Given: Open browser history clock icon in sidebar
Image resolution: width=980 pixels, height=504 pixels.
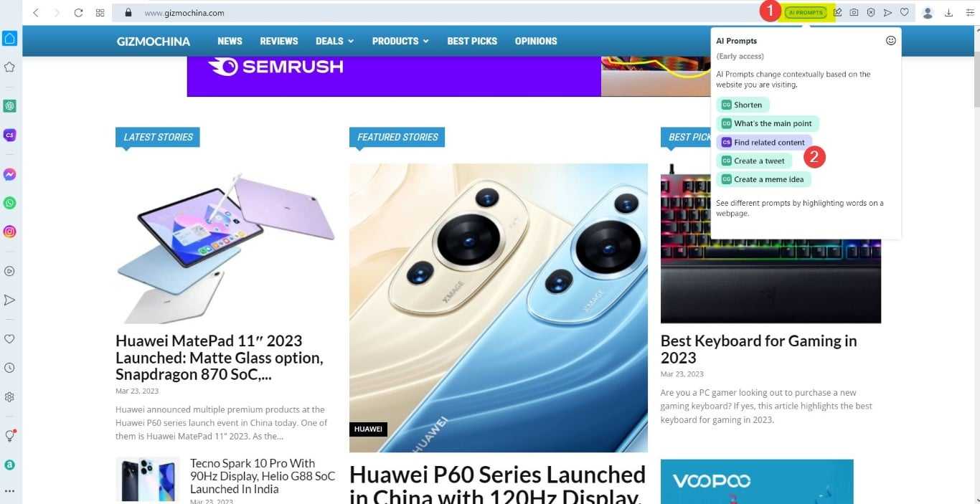Looking at the screenshot, I should [9, 368].
